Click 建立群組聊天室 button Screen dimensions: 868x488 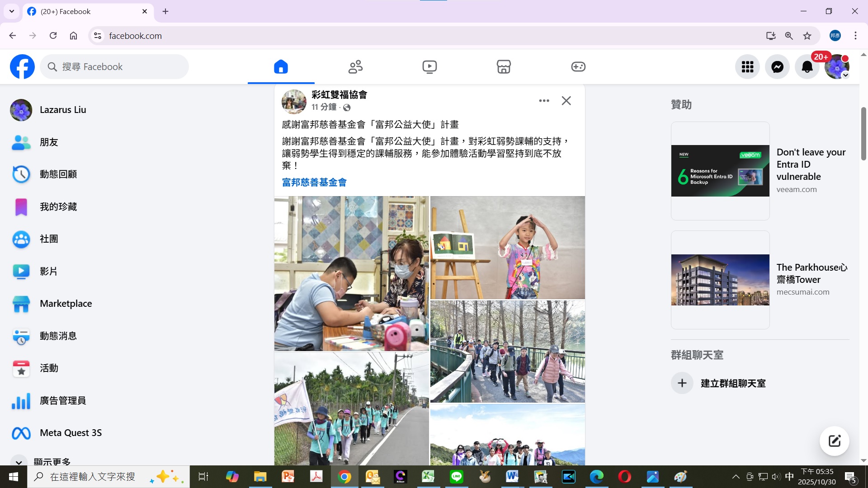click(x=732, y=383)
